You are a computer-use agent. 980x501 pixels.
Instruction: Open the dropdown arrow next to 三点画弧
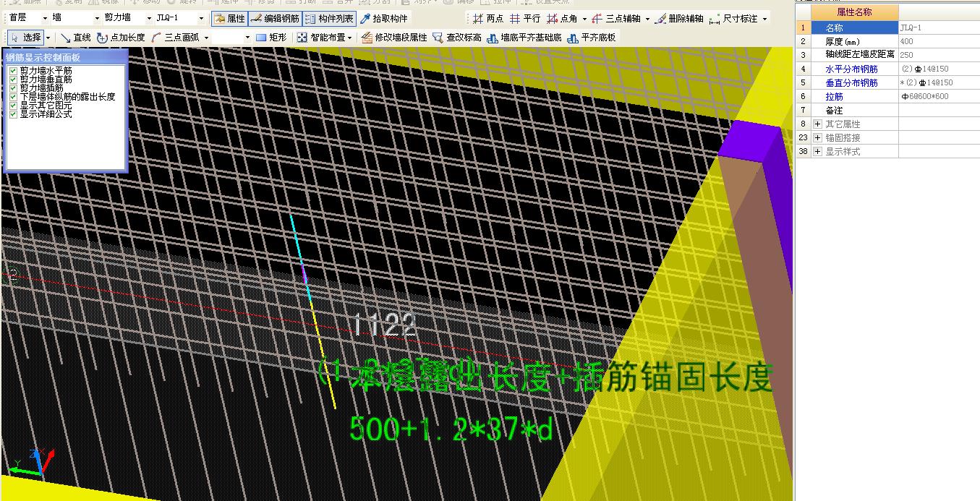pyautogui.click(x=206, y=37)
